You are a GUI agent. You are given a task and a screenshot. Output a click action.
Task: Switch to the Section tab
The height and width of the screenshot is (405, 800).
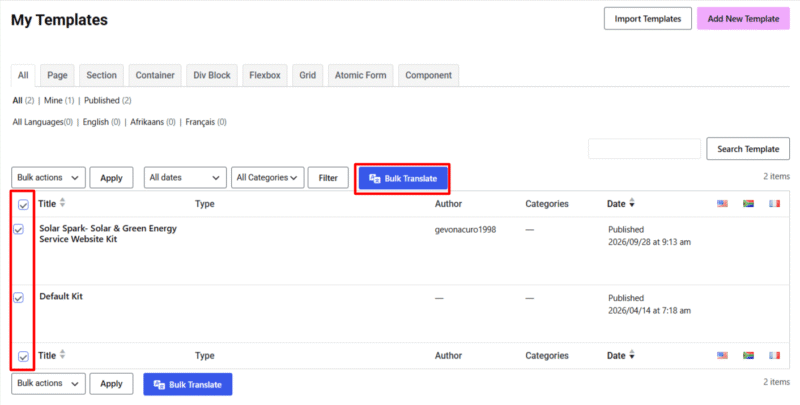[x=101, y=75]
